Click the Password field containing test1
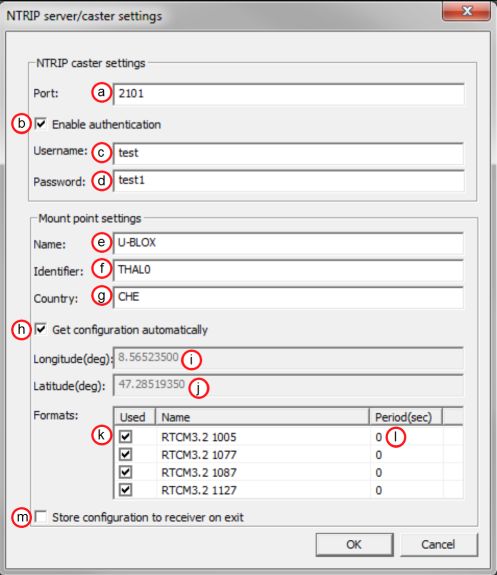 [x=288, y=180]
